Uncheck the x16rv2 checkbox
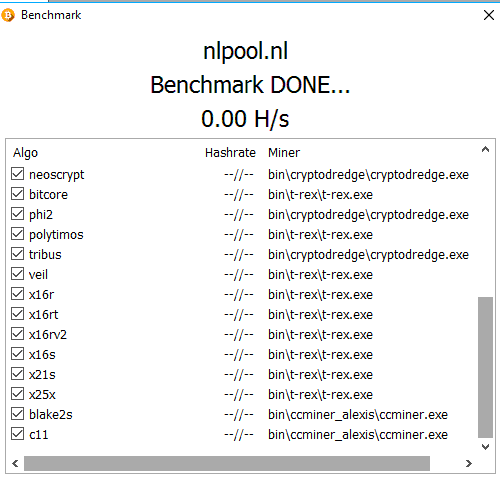The height and width of the screenshot is (481, 500). pos(17,334)
